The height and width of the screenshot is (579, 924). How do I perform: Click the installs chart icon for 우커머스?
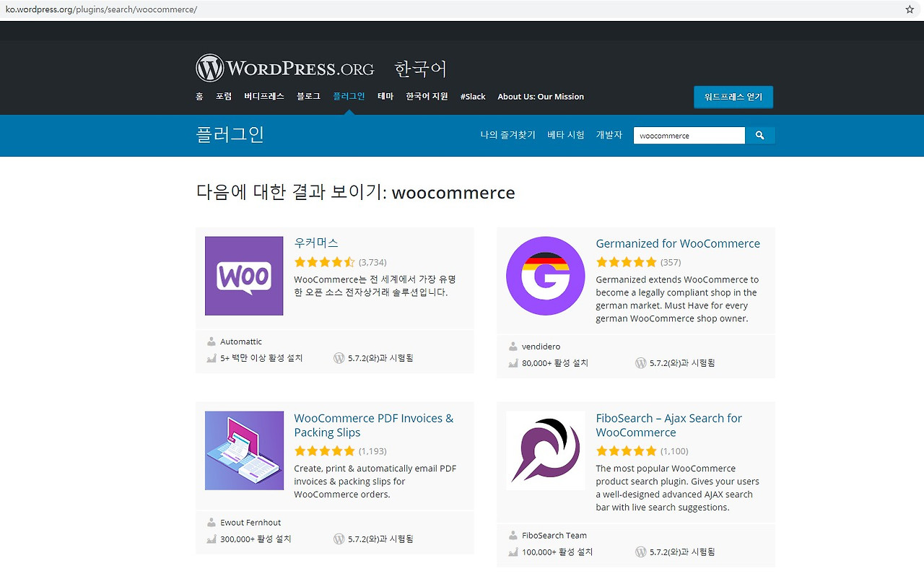pyautogui.click(x=212, y=358)
